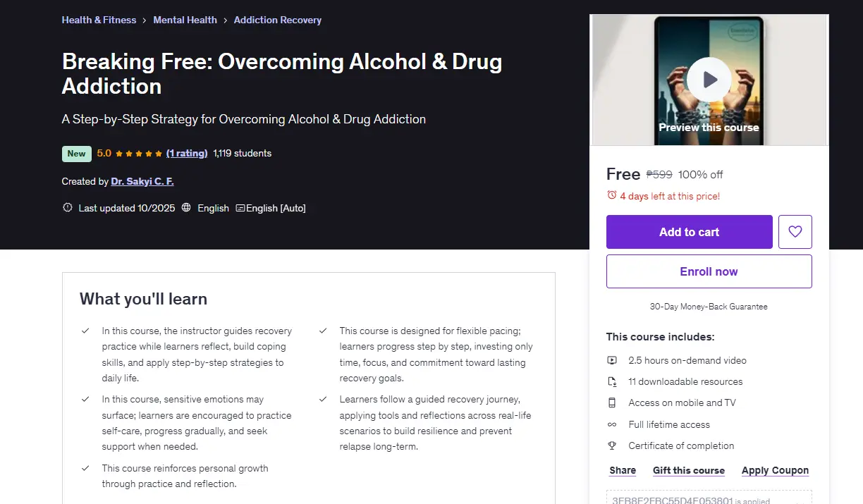863x504 pixels.
Task: Click 'English [Auto]' captions text
Action: click(x=276, y=208)
